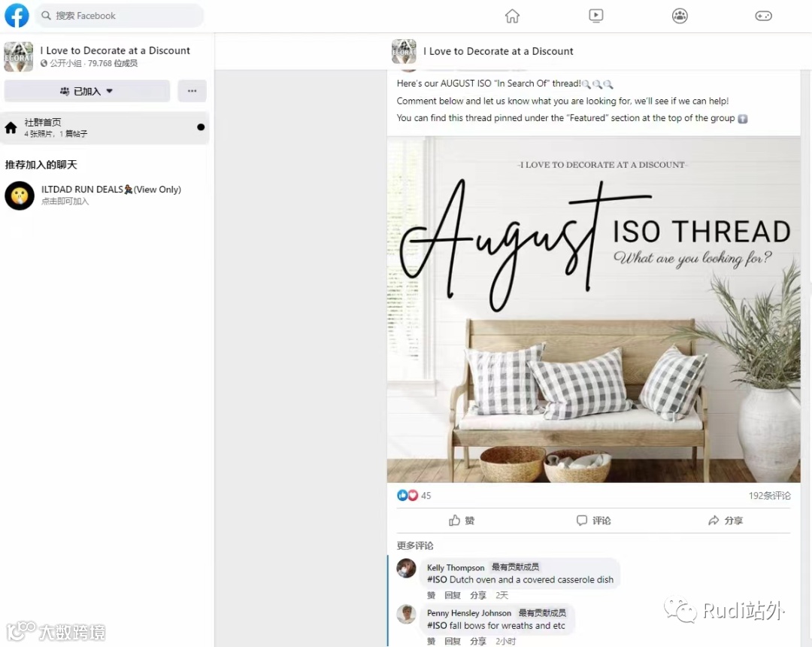Click the three-dots more options button
This screenshot has width=812, height=647.
pos(192,90)
